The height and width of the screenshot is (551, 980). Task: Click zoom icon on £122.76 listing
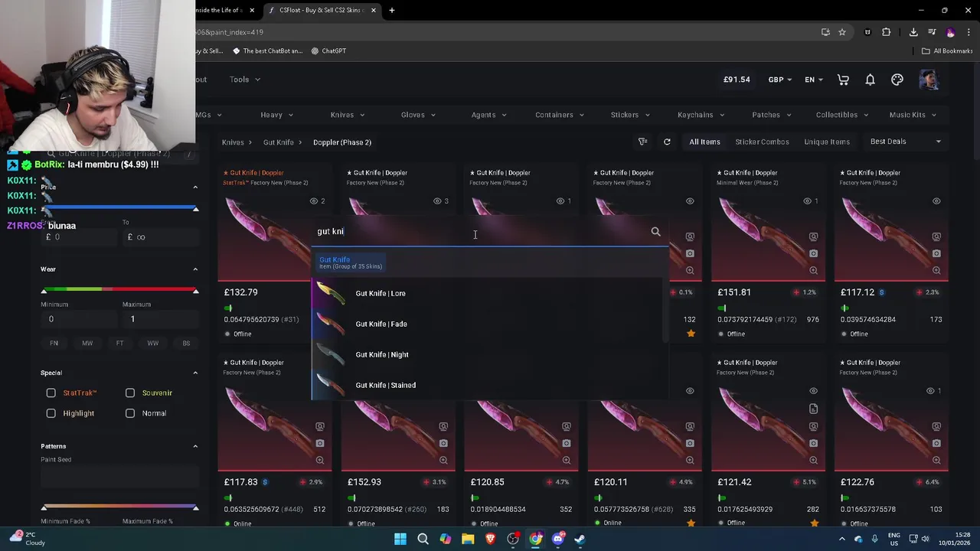point(936,460)
